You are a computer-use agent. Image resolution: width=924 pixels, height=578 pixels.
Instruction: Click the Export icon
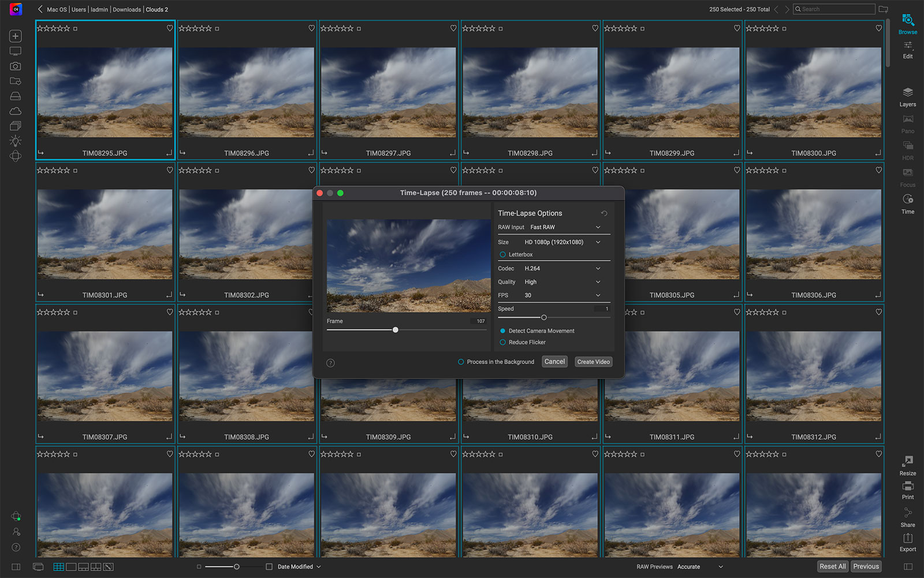[907, 539]
